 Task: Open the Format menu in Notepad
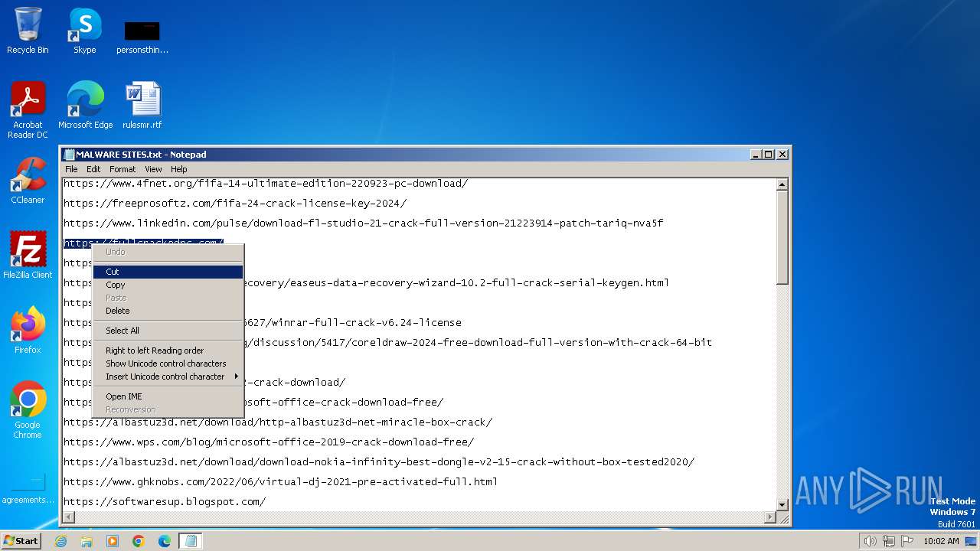(x=122, y=169)
